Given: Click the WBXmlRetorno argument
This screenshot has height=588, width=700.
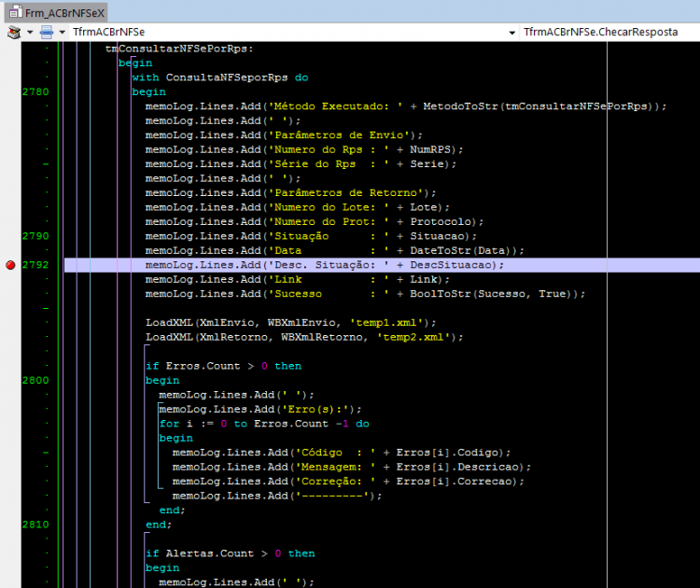Looking at the screenshot, I should [321, 337].
